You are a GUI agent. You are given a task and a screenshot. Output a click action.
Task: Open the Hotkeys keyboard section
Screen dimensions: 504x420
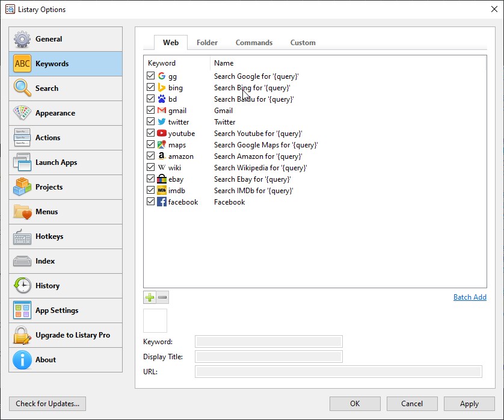pyautogui.click(x=66, y=236)
